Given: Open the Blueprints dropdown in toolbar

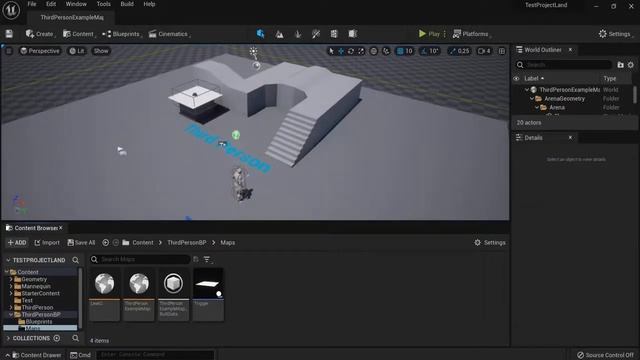Looking at the screenshot, I should click(122, 34).
